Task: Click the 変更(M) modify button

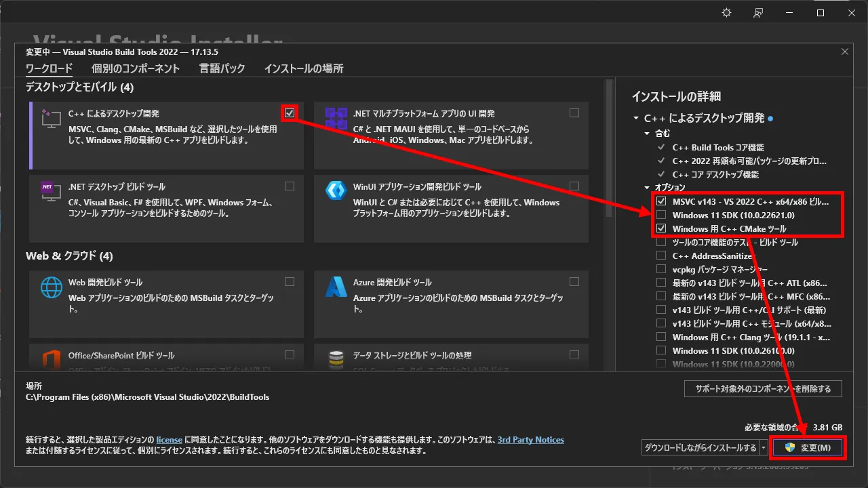Action: tap(808, 447)
